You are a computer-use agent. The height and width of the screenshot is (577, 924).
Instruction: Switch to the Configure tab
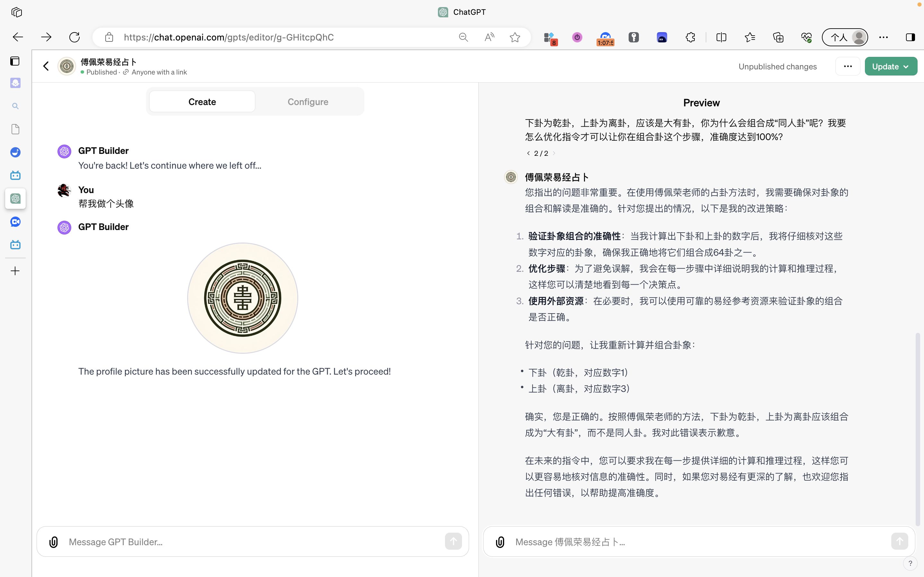(x=308, y=102)
